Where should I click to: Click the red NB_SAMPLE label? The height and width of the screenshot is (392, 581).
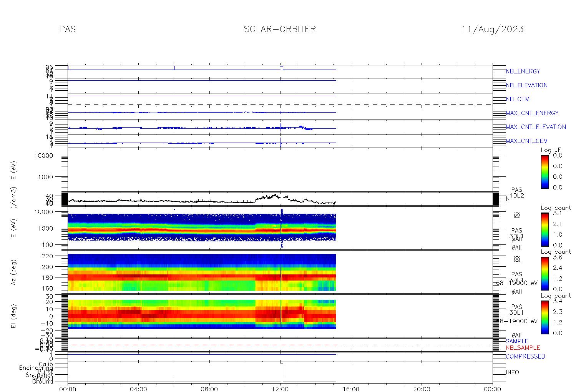click(523, 348)
